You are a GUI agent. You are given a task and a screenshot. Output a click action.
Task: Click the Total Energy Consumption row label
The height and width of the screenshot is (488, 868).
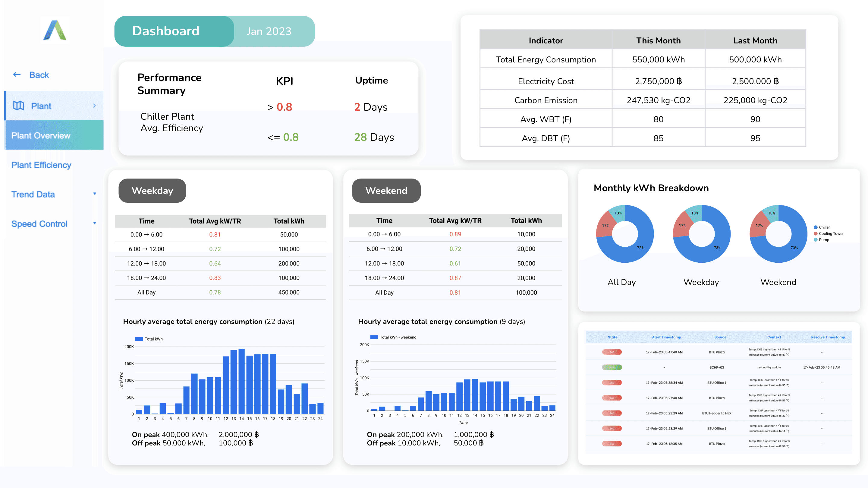[546, 60]
